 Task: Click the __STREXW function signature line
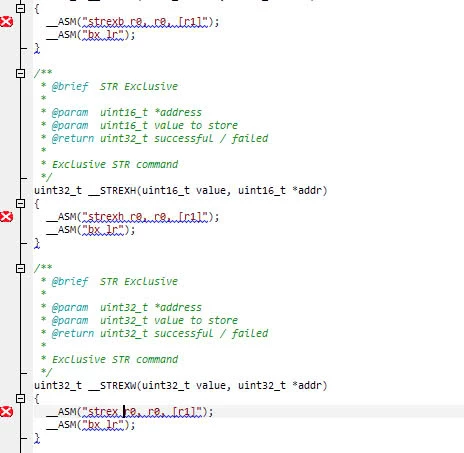[x=181, y=386]
